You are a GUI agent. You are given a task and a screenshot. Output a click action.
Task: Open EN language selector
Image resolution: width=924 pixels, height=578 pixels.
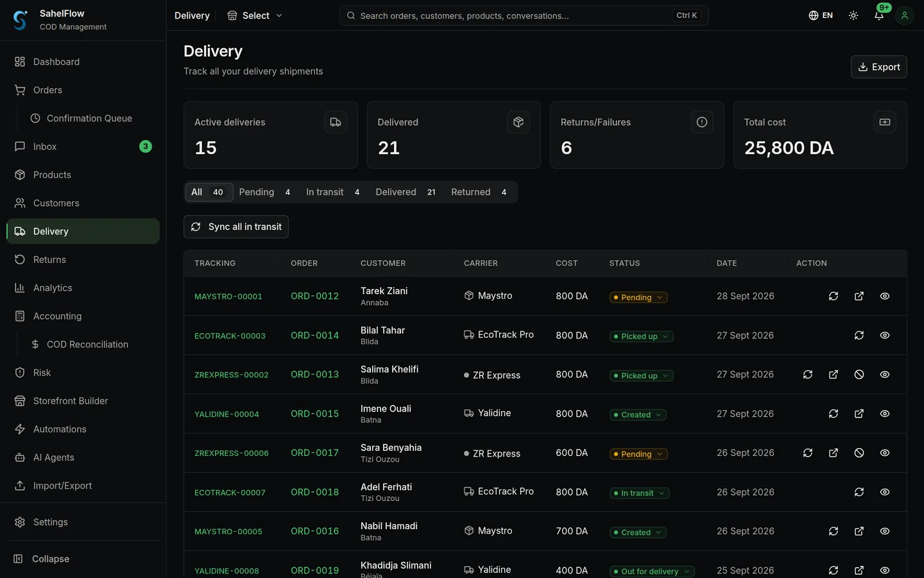point(821,15)
